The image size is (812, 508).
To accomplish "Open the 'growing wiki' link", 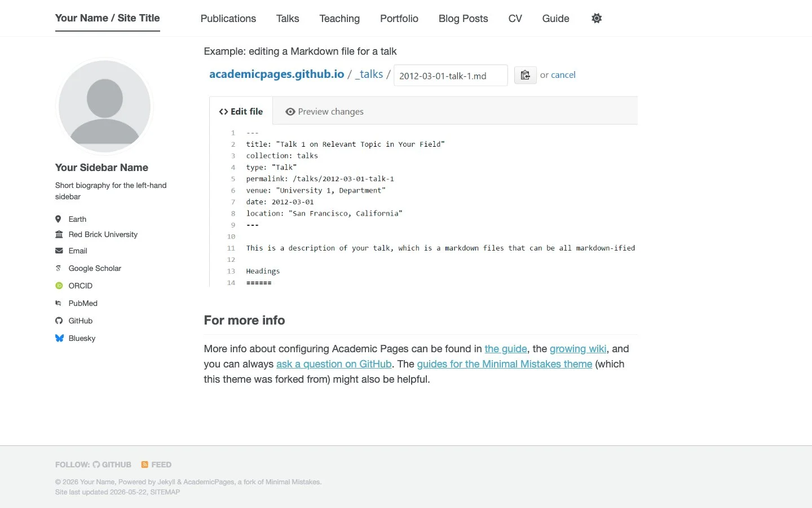I will (578, 349).
